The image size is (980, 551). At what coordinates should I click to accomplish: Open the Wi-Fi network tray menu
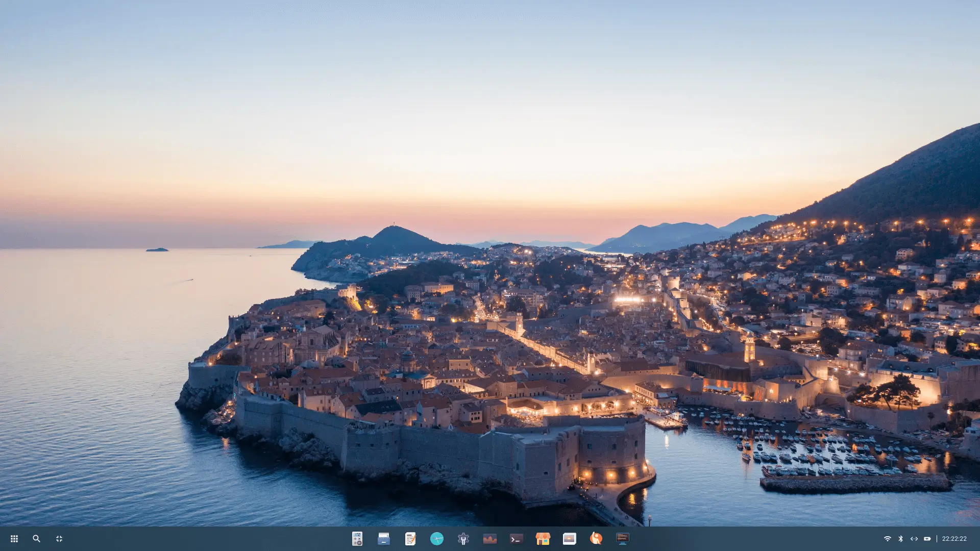click(887, 538)
